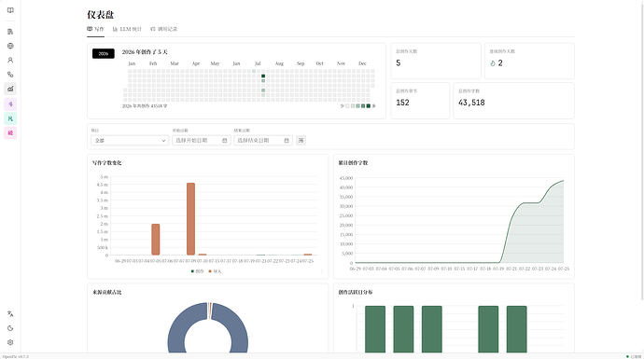Click the teal icon in sidebar
Viewport: 644px width, 359px height.
click(10, 118)
